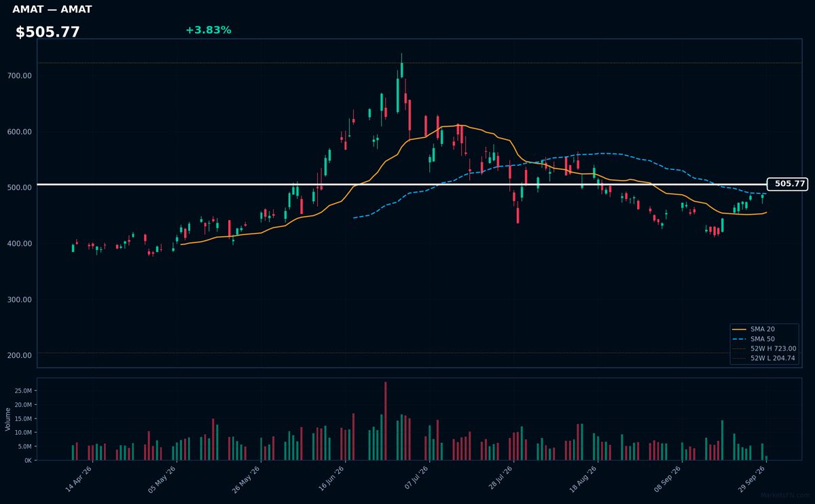Viewport: 815px width, 504px height.
Task: Click the +3.83% change percentage
Action: 209,30
